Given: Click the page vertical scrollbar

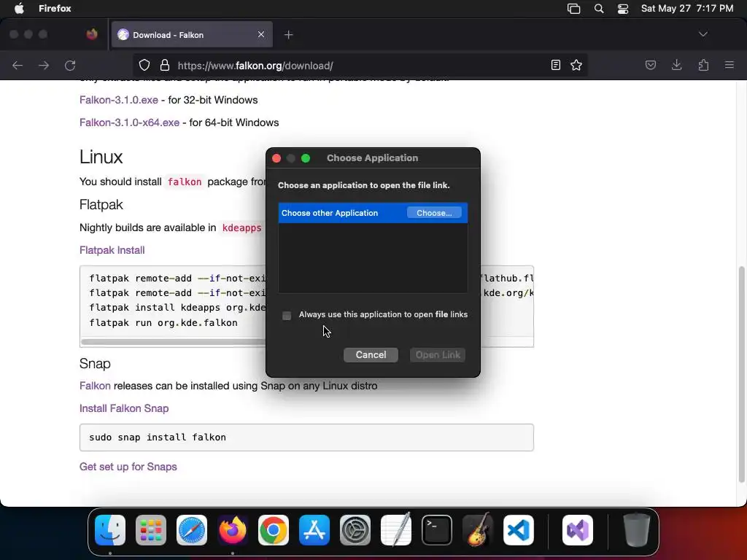Looking at the screenshot, I should (x=741, y=374).
